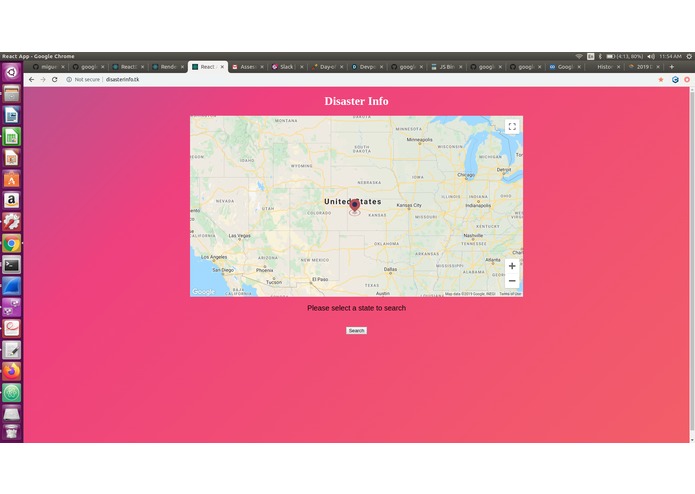The width and height of the screenshot is (695, 494).
Task: Open the sound volume indicator
Action: [x=651, y=56]
